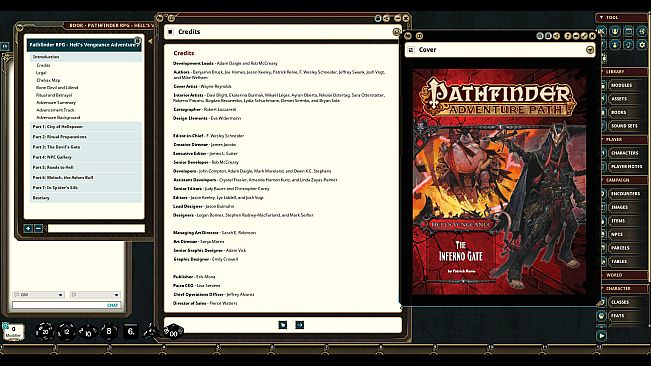This screenshot has height=366, width=651.
Task: Click the index page icon below Credits
Action: click(x=283, y=325)
